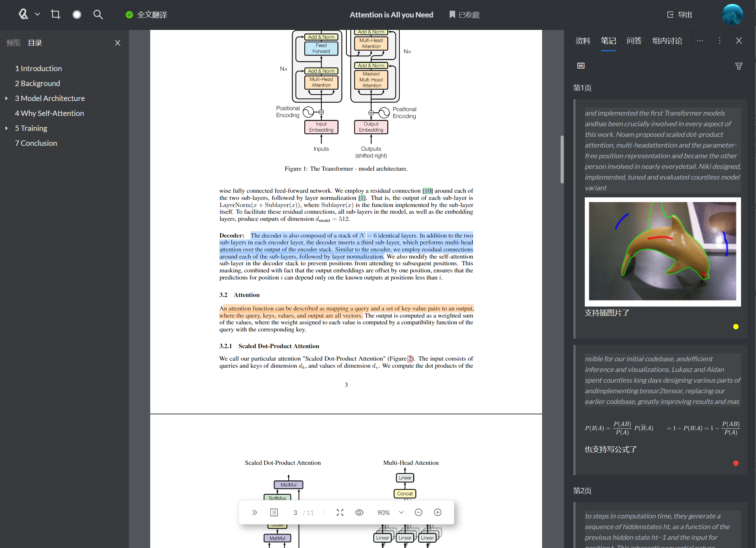Click the blue highlighted Decoder paragraph
Viewport: 756px width, 548px height.
coord(346,246)
